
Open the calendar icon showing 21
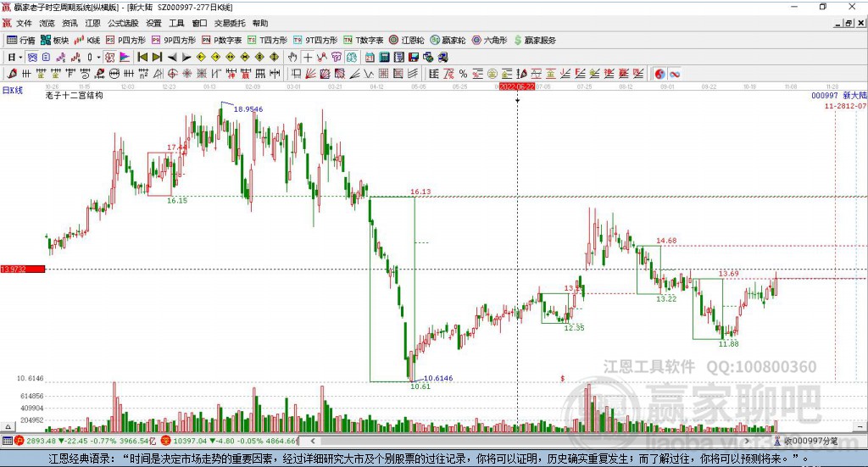point(370,57)
